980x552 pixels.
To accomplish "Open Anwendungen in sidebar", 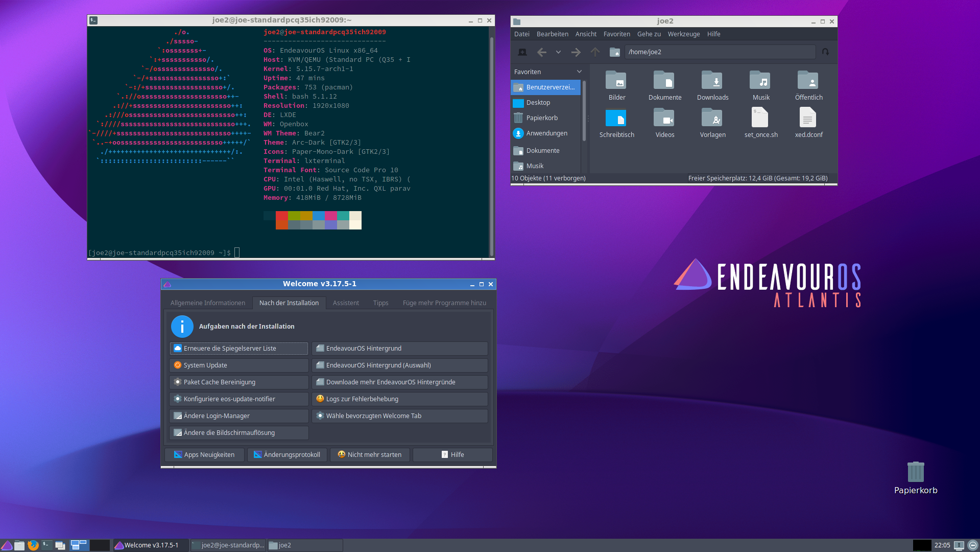I will 545,133.
